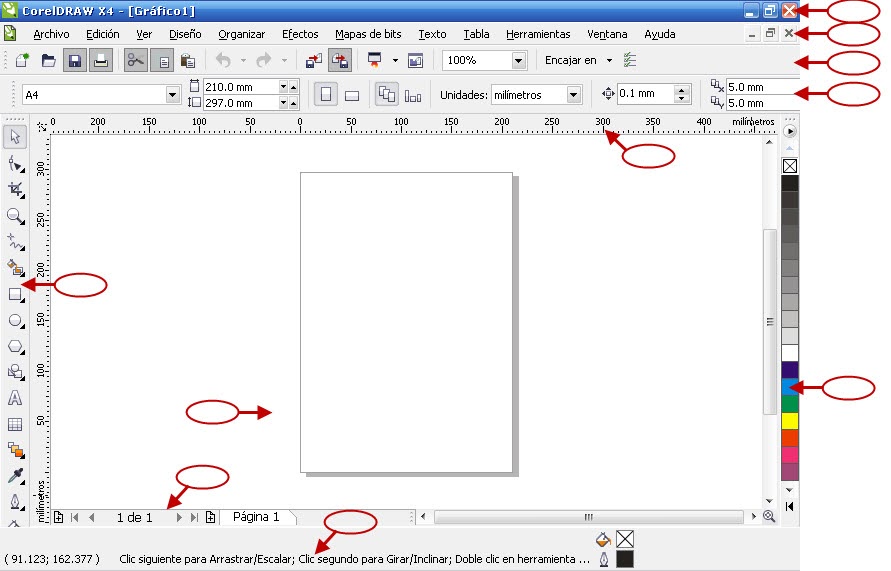
Task: Select the Basic Shapes tool
Action: tap(15, 372)
